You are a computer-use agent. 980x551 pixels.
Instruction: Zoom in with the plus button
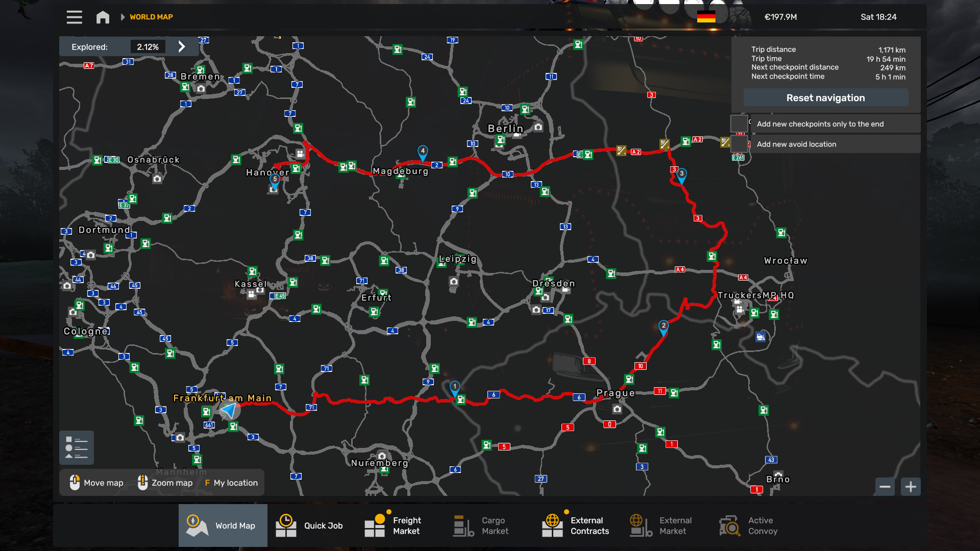(911, 487)
